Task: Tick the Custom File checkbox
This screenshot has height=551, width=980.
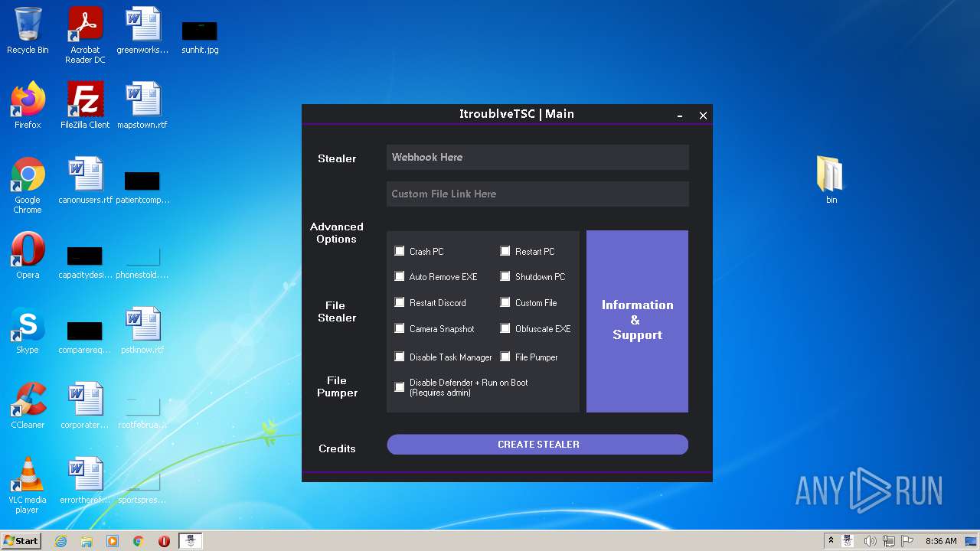Action: (x=505, y=302)
